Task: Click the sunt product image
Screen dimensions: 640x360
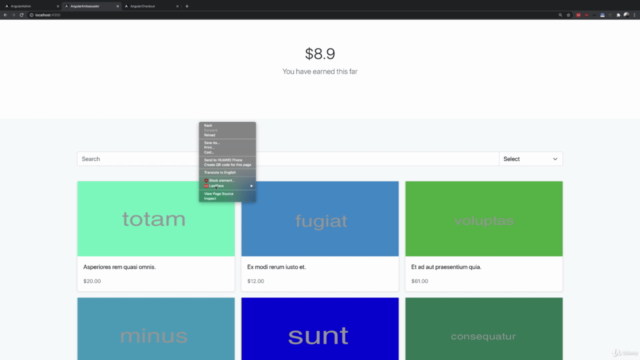Action: (x=320, y=329)
